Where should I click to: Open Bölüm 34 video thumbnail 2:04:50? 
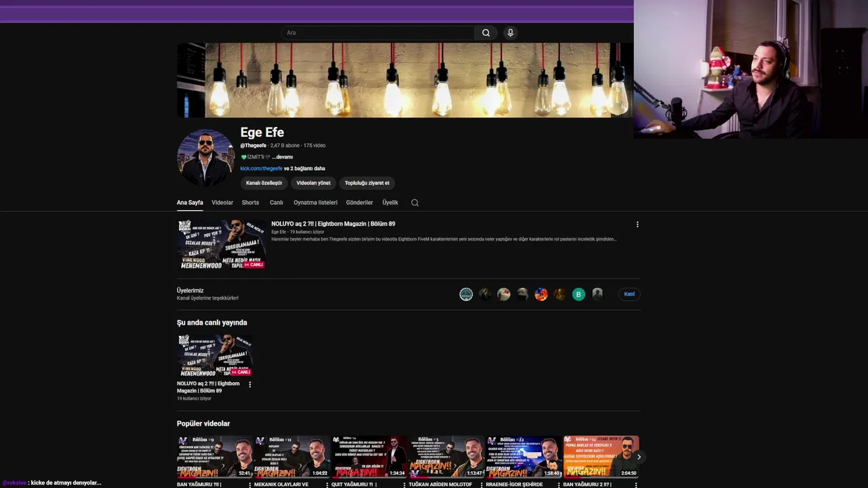pyautogui.click(x=601, y=457)
